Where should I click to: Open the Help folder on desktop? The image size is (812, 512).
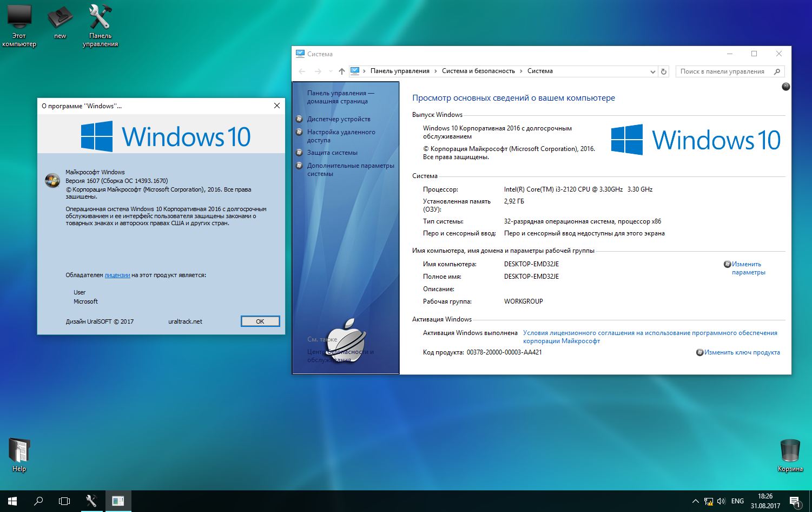19,450
